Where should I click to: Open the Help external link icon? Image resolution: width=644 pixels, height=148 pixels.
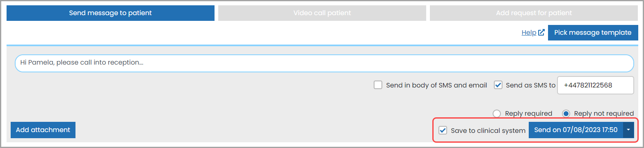coord(541,32)
